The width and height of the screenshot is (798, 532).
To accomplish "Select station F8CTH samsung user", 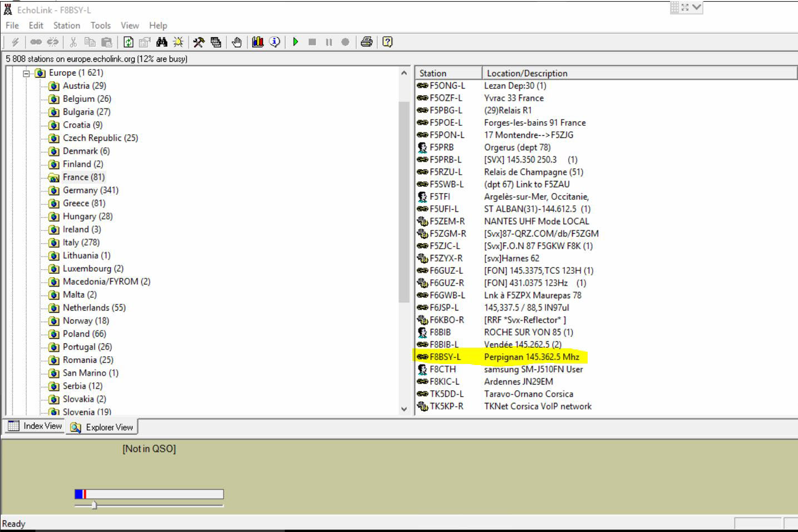I will tap(500, 370).
